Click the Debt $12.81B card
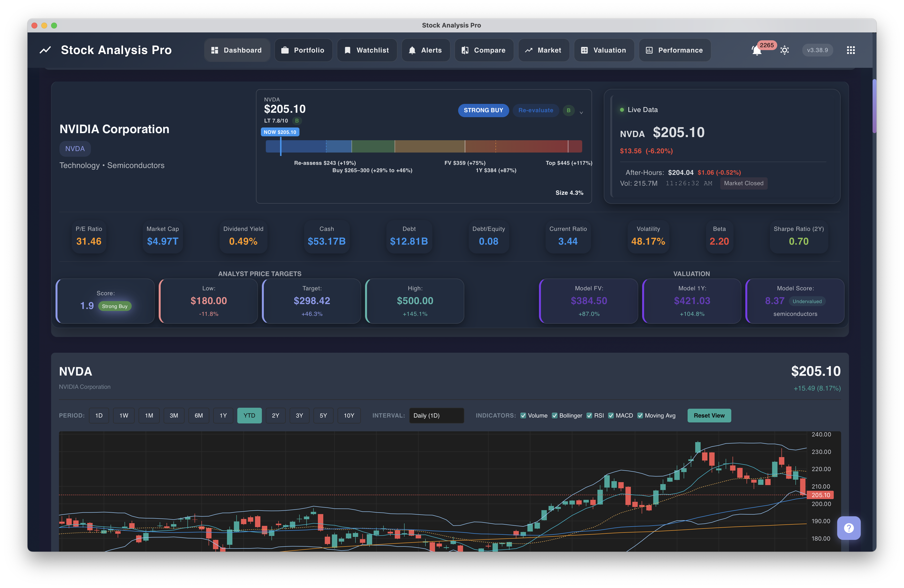Viewport: 904px width, 588px height. click(409, 236)
